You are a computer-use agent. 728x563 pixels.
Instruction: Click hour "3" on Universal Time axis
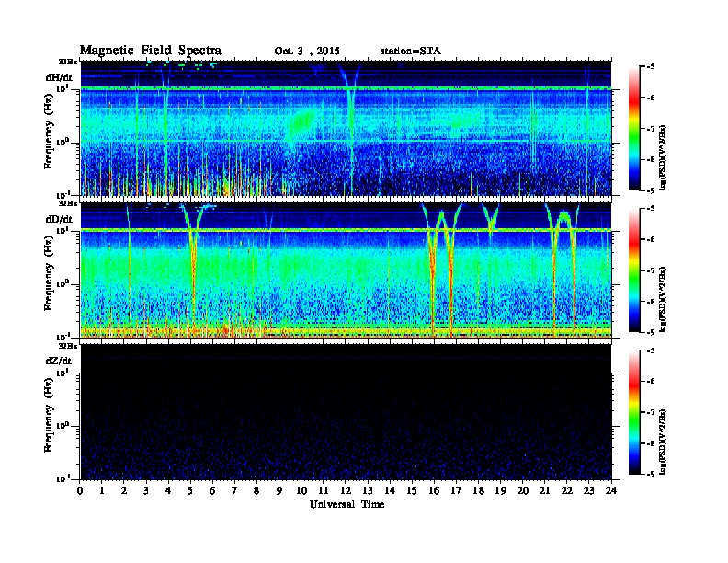146,491
